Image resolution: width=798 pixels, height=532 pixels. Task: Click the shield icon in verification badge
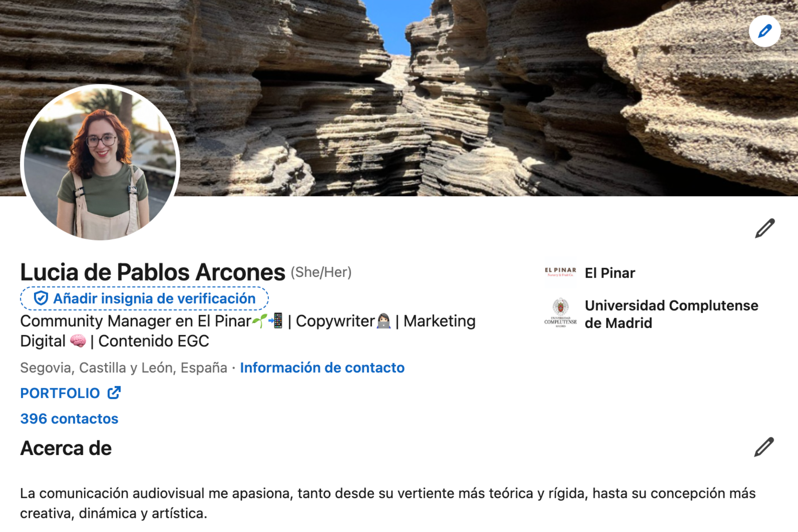[x=41, y=298]
